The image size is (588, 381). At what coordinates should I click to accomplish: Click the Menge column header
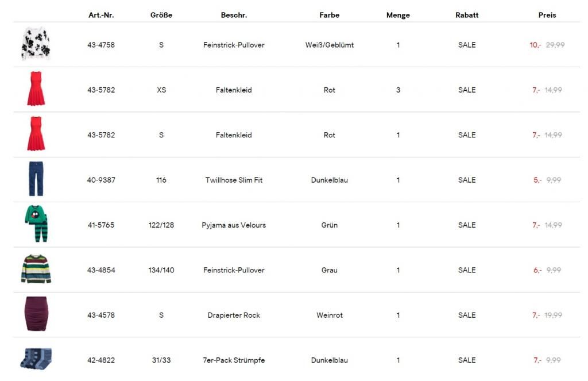coord(398,16)
